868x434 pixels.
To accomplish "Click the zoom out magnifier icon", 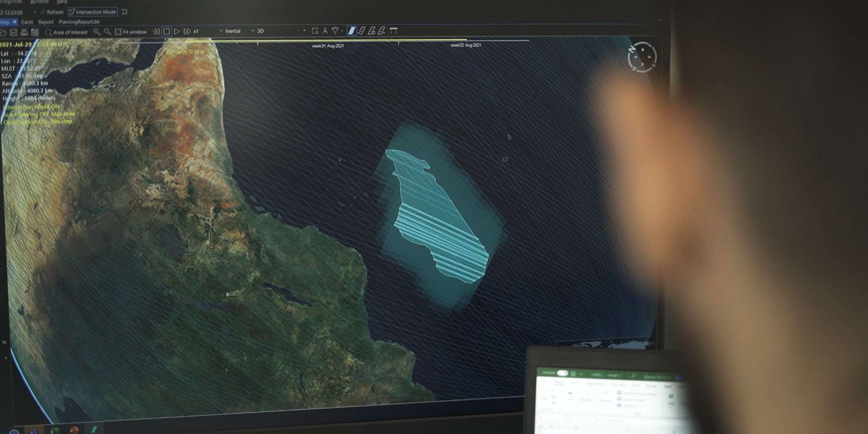I will point(107,32).
